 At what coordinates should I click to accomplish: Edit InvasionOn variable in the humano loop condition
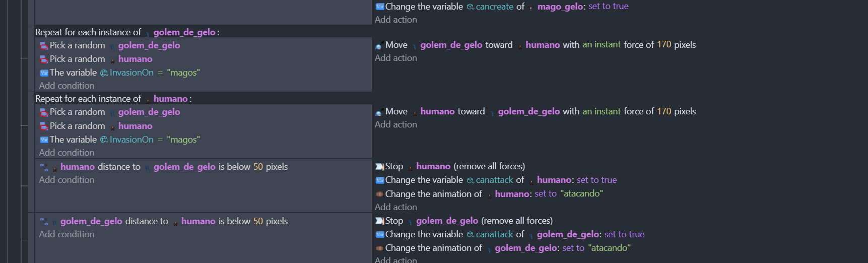[131, 140]
